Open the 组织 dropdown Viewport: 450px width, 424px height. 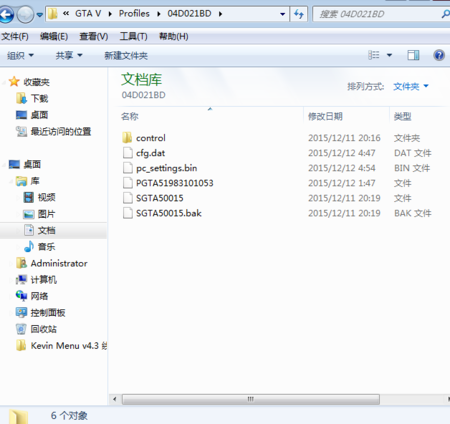pos(20,55)
